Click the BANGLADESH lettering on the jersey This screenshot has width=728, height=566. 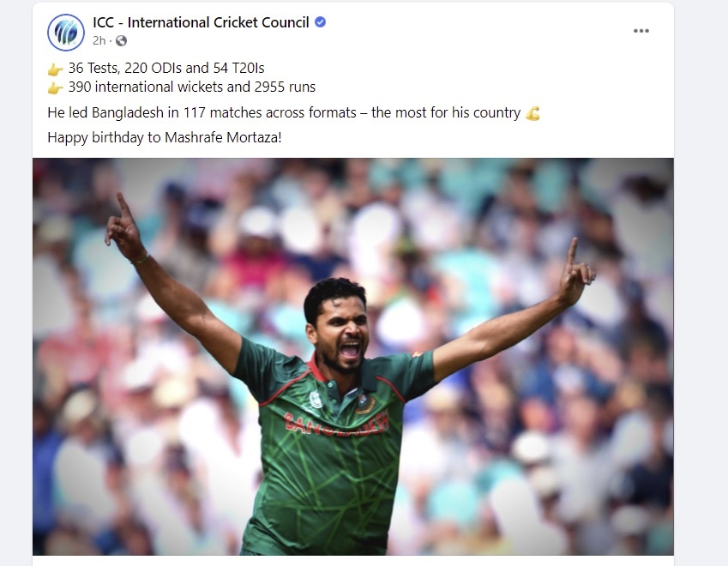click(x=337, y=423)
